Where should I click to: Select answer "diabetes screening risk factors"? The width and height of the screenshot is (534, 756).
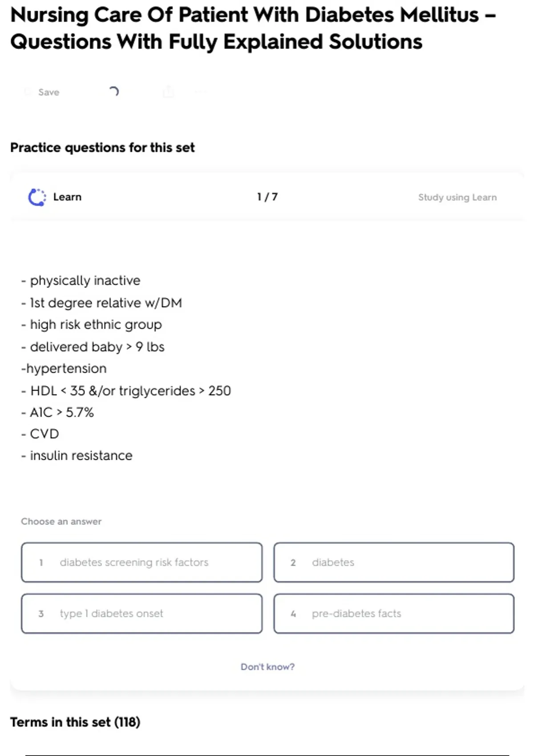coord(142,563)
